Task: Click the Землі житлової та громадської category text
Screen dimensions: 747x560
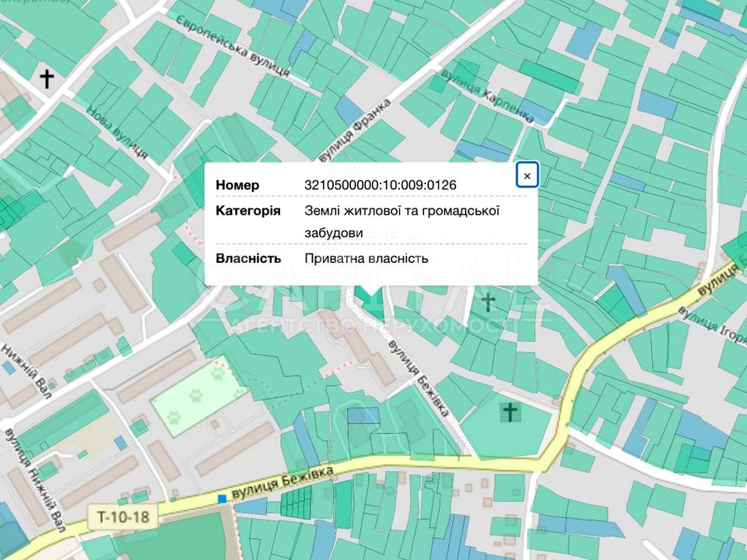Action: click(402, 211)
